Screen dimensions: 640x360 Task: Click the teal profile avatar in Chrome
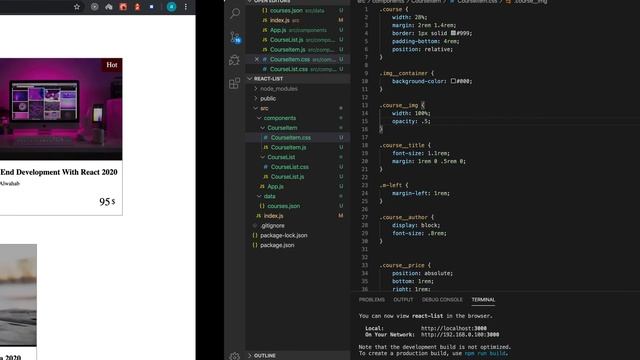[x=171, y=7]
